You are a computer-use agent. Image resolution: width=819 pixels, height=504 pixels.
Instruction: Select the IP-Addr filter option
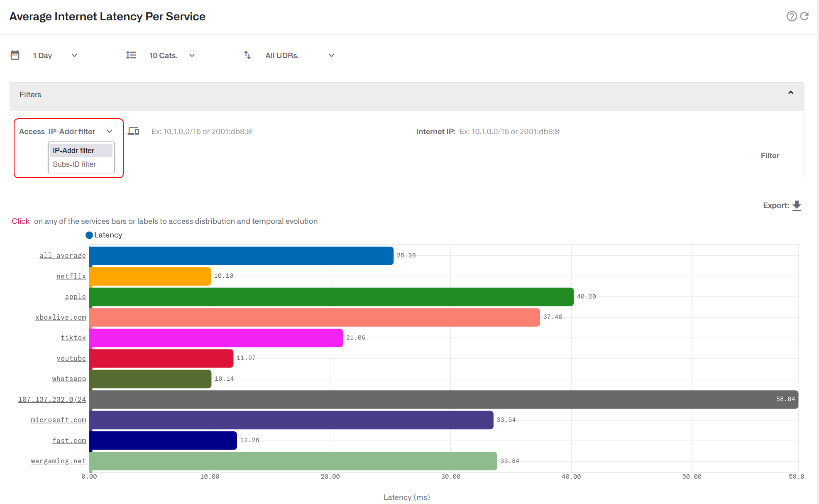(81, 150)
